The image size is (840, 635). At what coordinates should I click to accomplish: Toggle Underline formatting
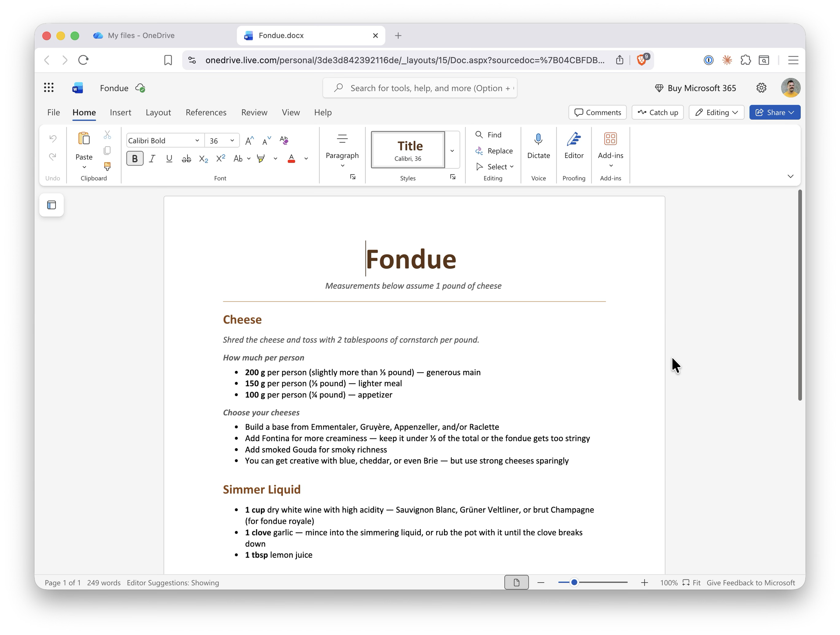(169, 159)
